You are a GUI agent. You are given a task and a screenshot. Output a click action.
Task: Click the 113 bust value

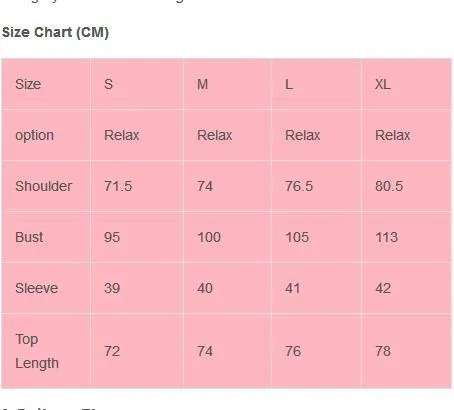(x=387, y=237)
